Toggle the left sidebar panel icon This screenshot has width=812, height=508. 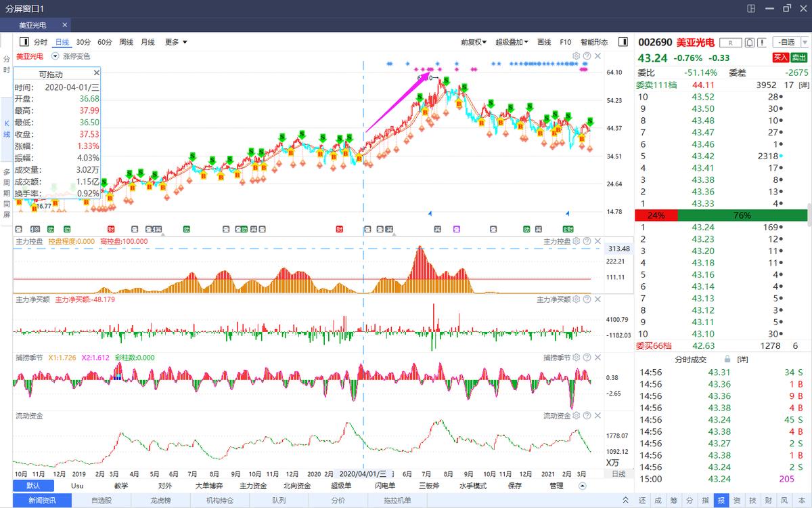click(x=24, y=42)
